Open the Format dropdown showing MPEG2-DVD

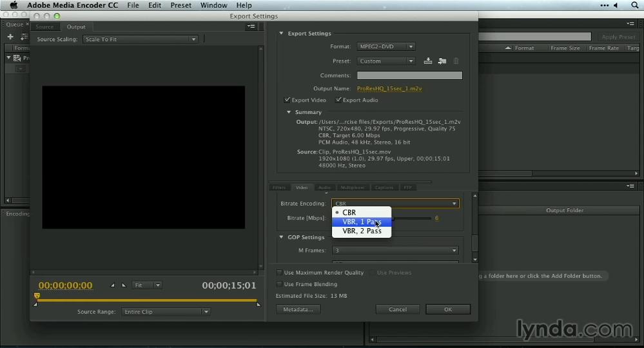(385, 46)
